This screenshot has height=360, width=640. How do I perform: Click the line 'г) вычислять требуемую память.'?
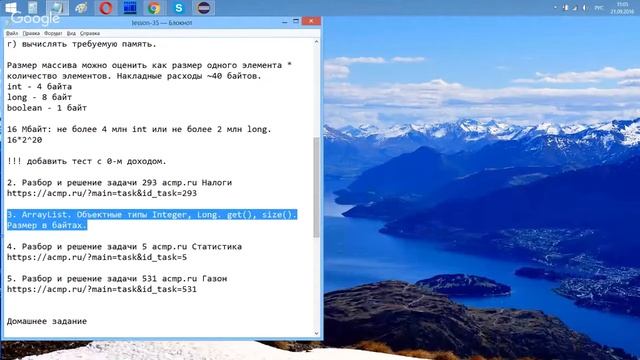tap(82, 44)
